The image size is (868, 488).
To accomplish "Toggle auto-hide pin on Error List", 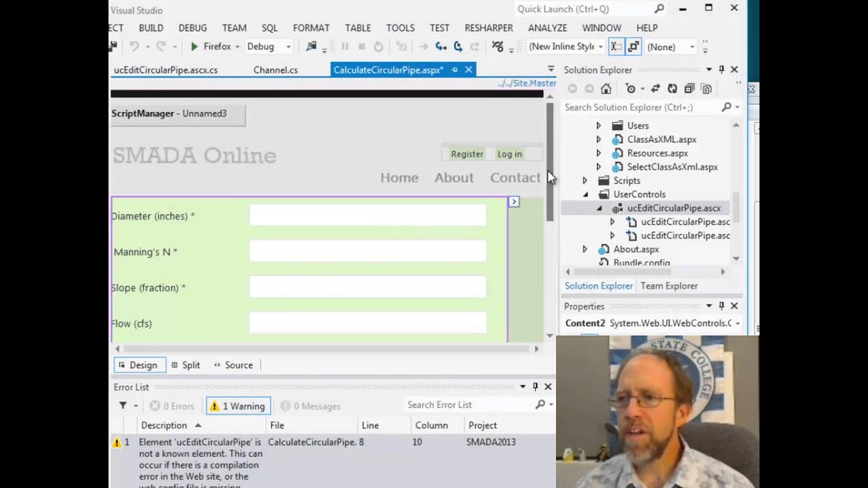I will (x=535, y=386).
